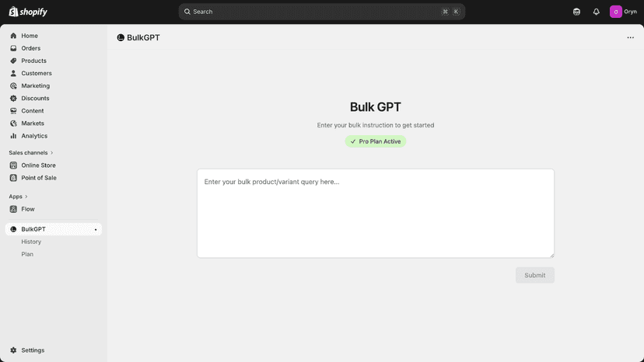Click the Pro Plan Active badge
644x362 pixels.
coord(376,141)
